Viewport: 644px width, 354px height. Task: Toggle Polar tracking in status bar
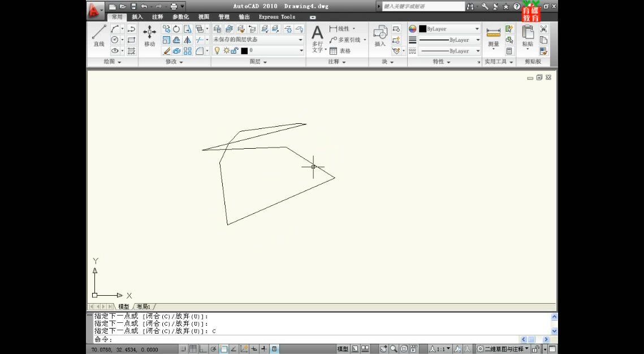(213, 349)
